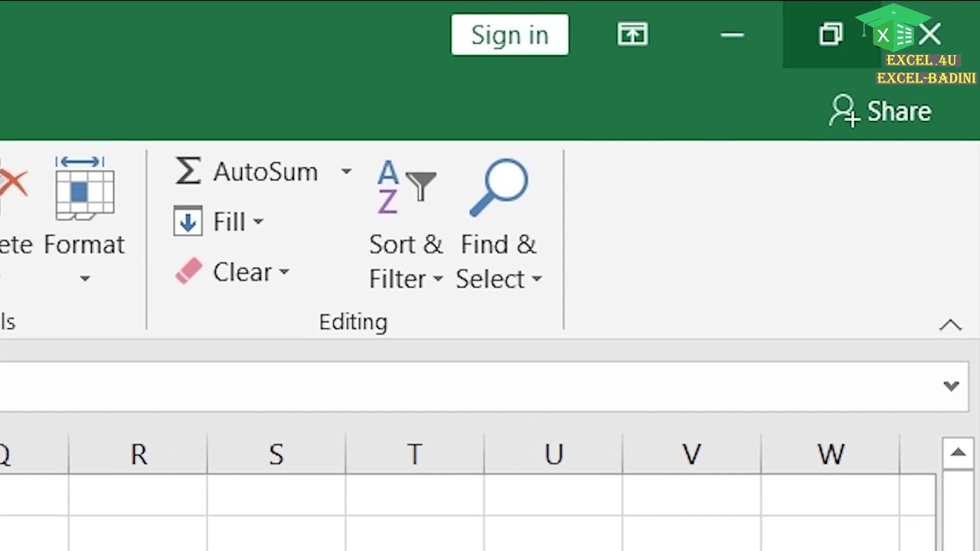
Task: Open the Sort & Filter dropdown arrow
Action: click(x=438, y=279)
